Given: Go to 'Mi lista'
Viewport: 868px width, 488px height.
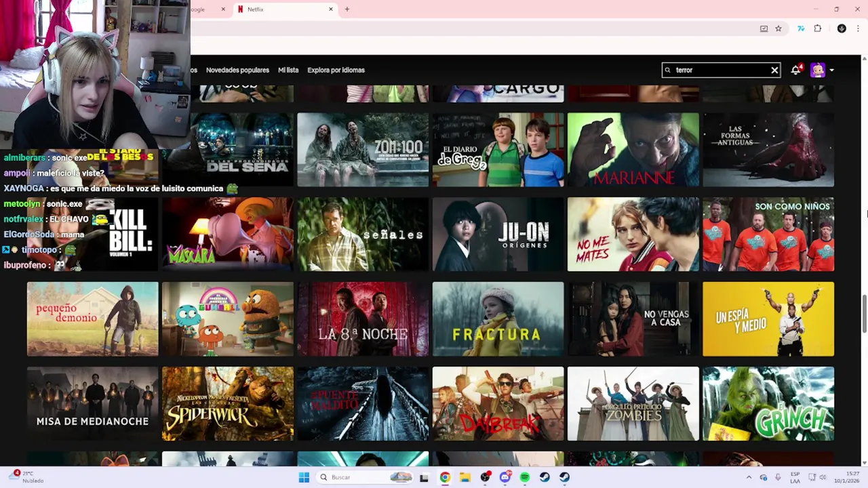Looking at the screenshot, I should pyautogui.click(x=288, y=70).
